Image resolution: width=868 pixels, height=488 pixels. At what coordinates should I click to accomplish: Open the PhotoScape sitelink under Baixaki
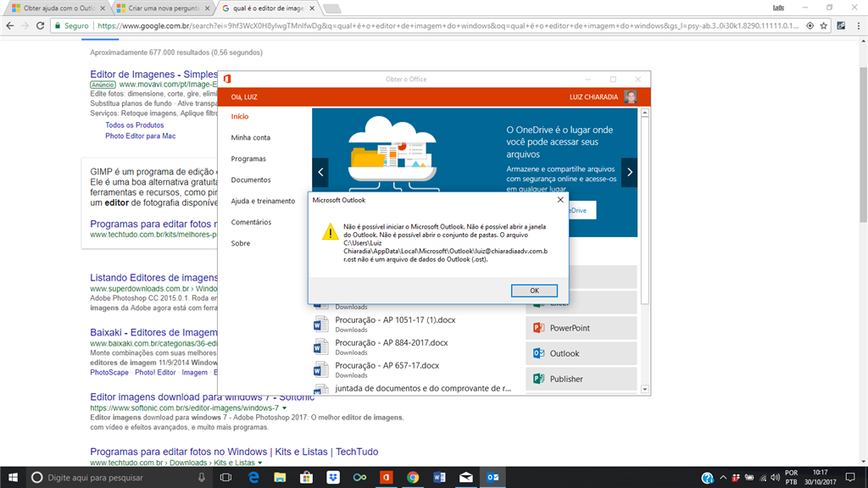click(109, 373)
